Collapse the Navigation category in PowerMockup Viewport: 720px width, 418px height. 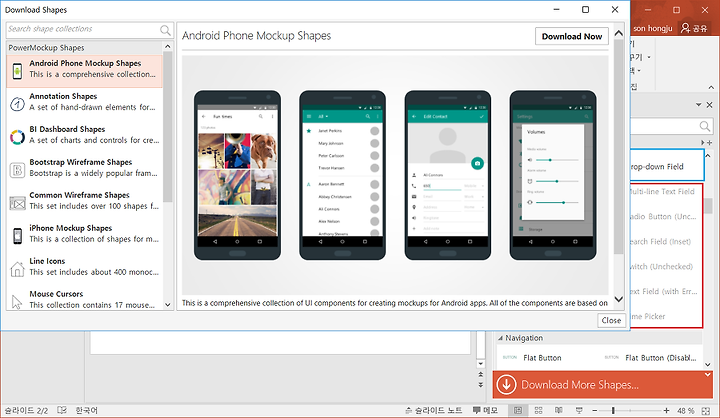point(500,338)
